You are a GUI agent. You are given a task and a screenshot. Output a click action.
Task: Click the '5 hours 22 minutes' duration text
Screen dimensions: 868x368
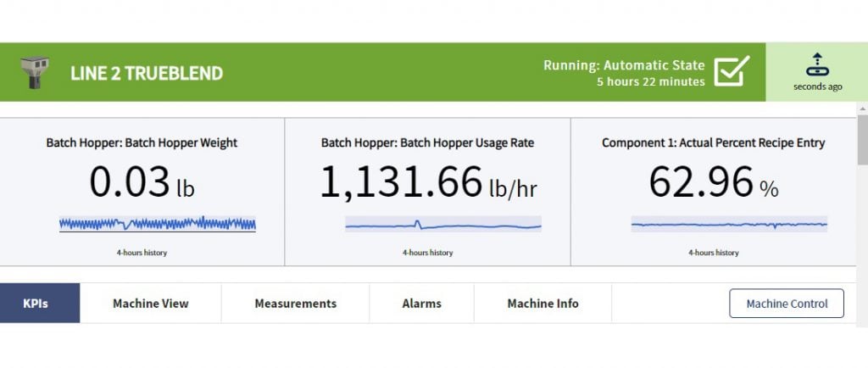[651, 82]
